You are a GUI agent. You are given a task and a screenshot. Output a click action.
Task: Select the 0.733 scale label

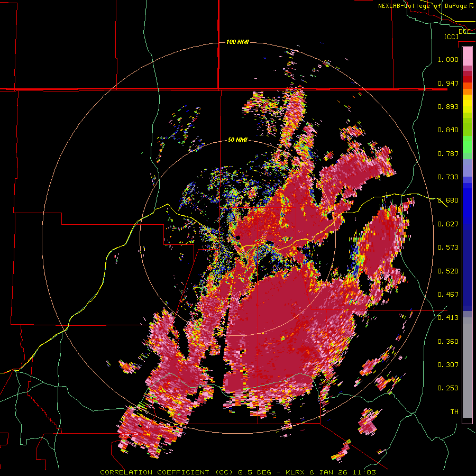pyautogui.click(x=448, y=177)
